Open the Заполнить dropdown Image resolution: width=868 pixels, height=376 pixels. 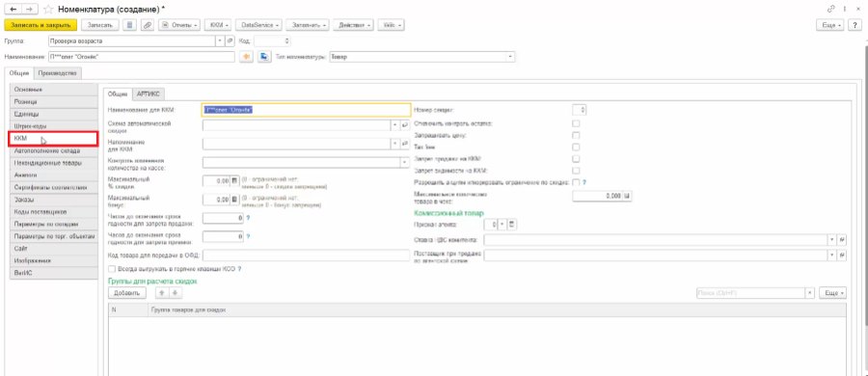point(309,25)
